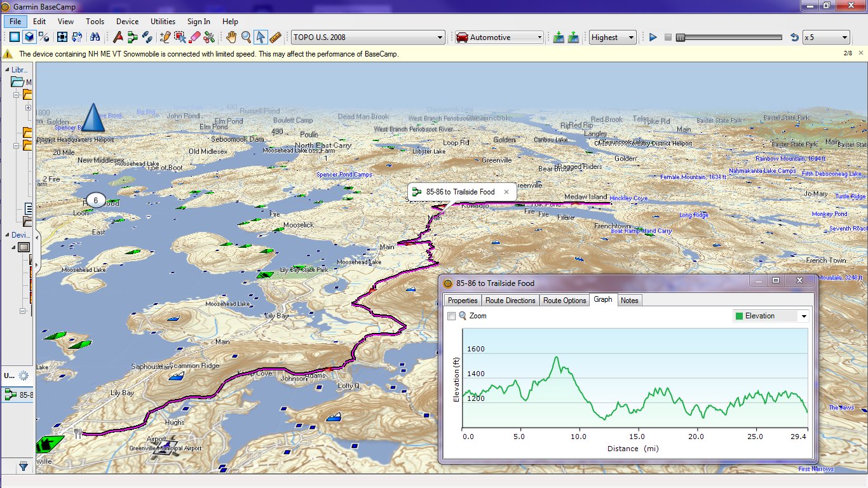
Task: Select the New Waypoint flag tool
Action: pos(118,37)
